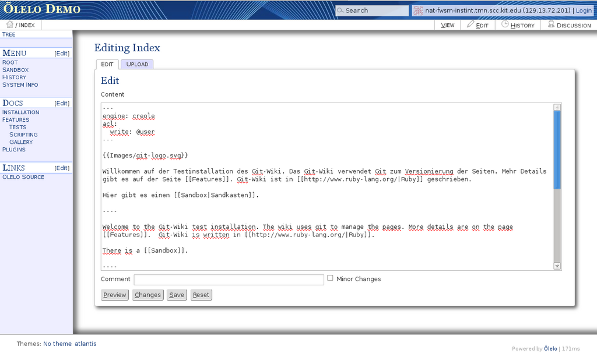Click the pencil Edit icon in top bar

(x=470, y=24)
